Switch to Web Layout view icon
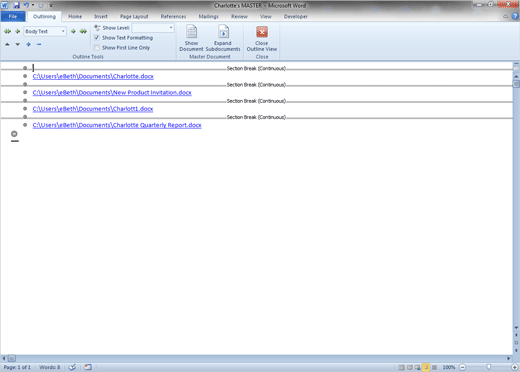The image size is (520, 372). [x=418, y=367]
